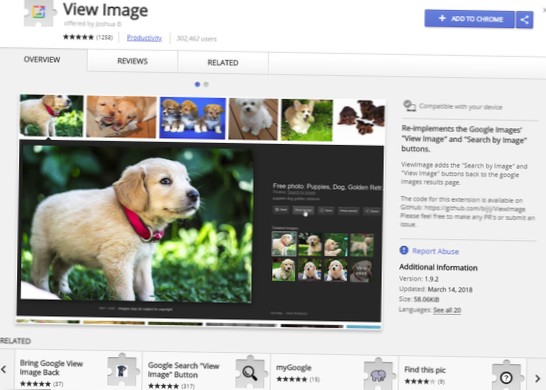The width and height of the screenshot is (546, 390).
Task: Open the Productivity category link
Action: pos(144,38)
